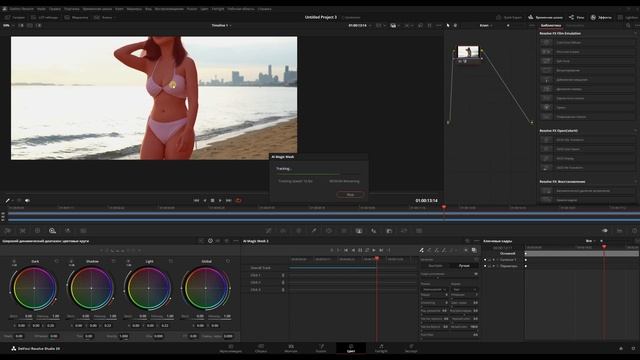Open the Qualifier eyedropper palette
Image resolution: width=640 pixels, height=360 pixels.
[x=314, y=231]
